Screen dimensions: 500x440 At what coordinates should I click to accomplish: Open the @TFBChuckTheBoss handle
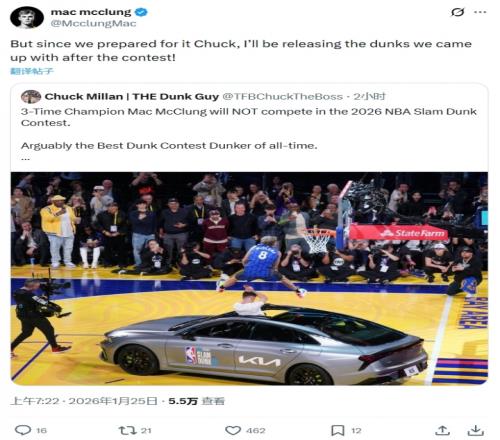click(x=282, y=97)
